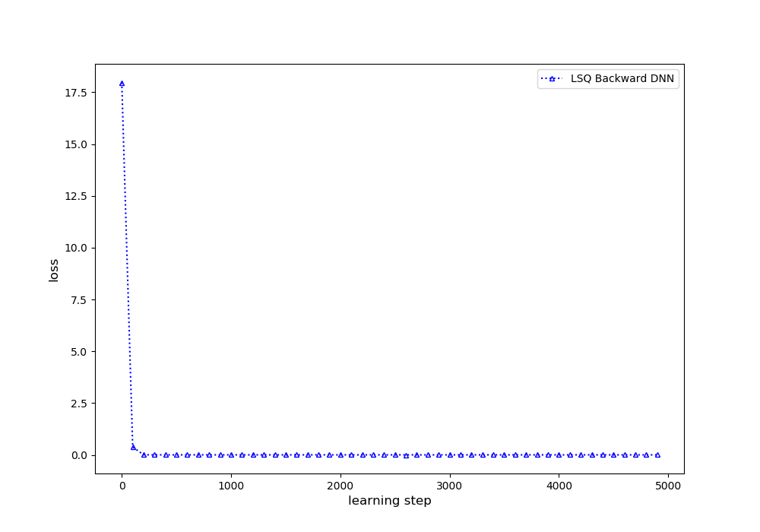Click the 4000 x-axis tick label
This screenshot has width=760, height=532.
tap(559, 486)
